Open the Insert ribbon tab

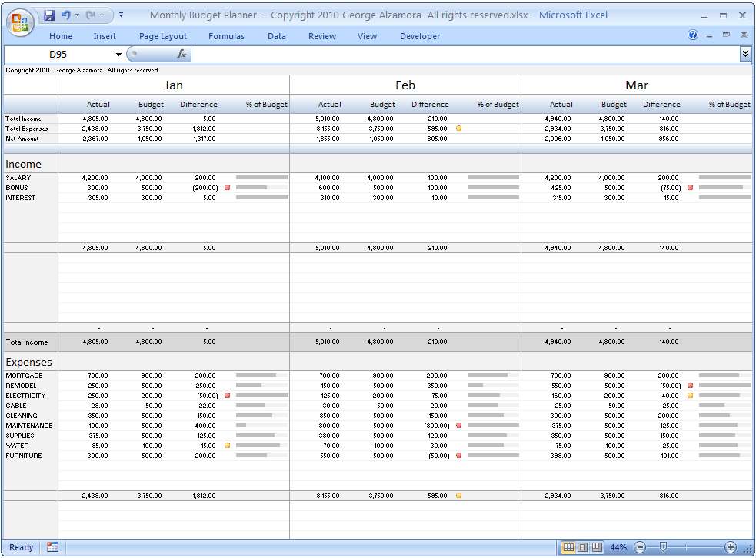pyautogui.click(x=105, y=36)
